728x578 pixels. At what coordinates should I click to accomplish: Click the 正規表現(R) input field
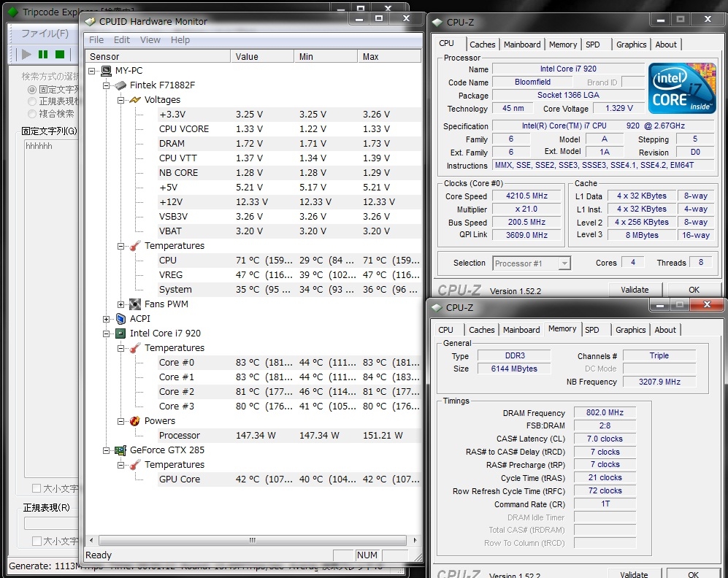(x=52, y=523)
